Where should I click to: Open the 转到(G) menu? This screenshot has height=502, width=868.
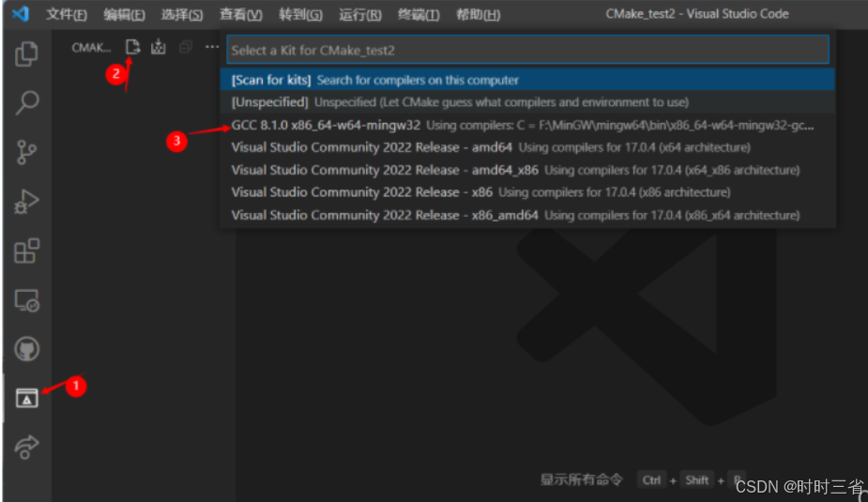[300, 14]
